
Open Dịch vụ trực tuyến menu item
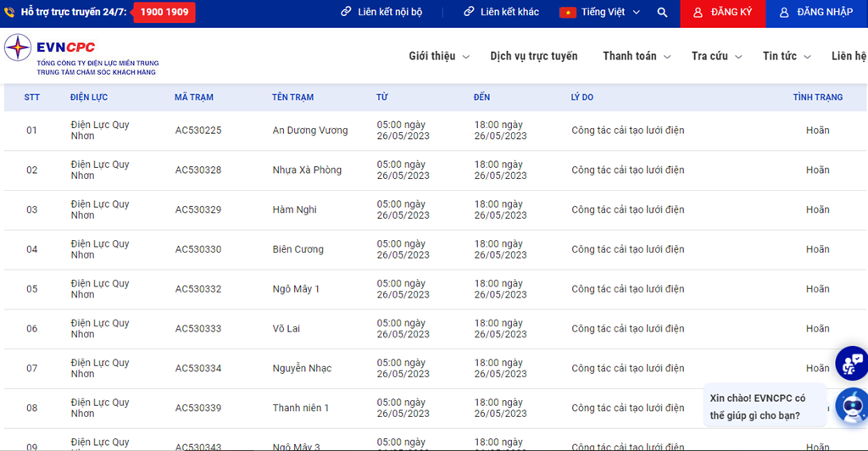click(533, 56)
